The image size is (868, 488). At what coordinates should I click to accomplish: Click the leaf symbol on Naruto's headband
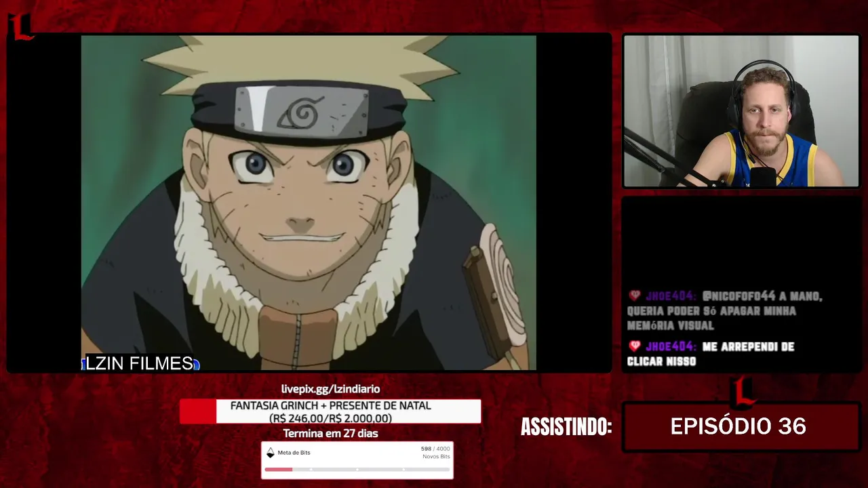[301, 112]
